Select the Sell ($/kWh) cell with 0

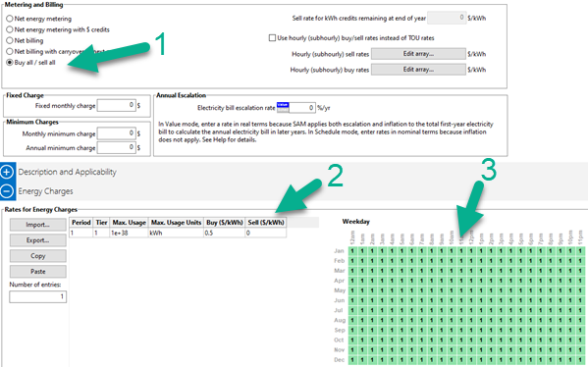click(265, 233)
